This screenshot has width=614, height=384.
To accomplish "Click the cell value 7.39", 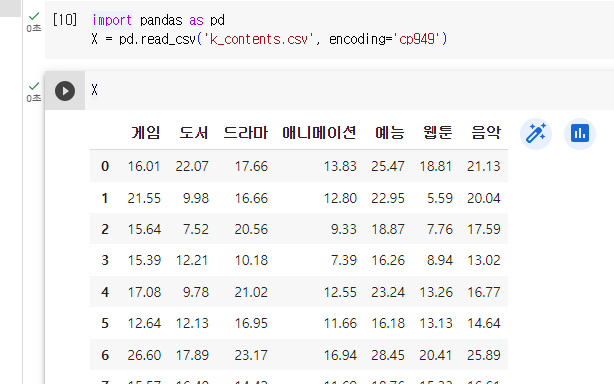I will click(x=344, y=260).
